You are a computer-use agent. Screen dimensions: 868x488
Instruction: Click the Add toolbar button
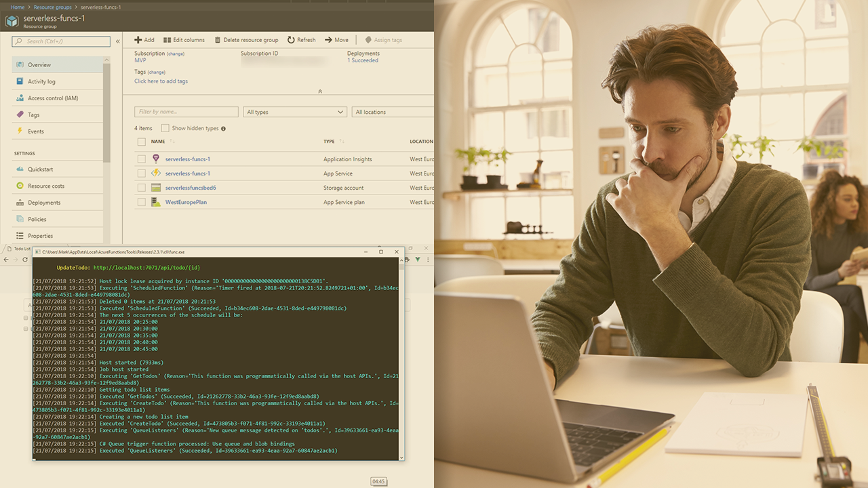point(144,40)
